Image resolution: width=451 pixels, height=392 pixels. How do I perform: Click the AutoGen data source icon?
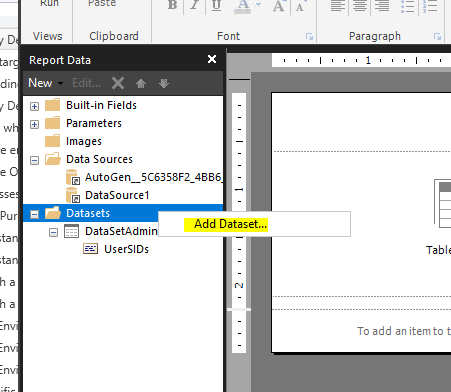point(73,177)
